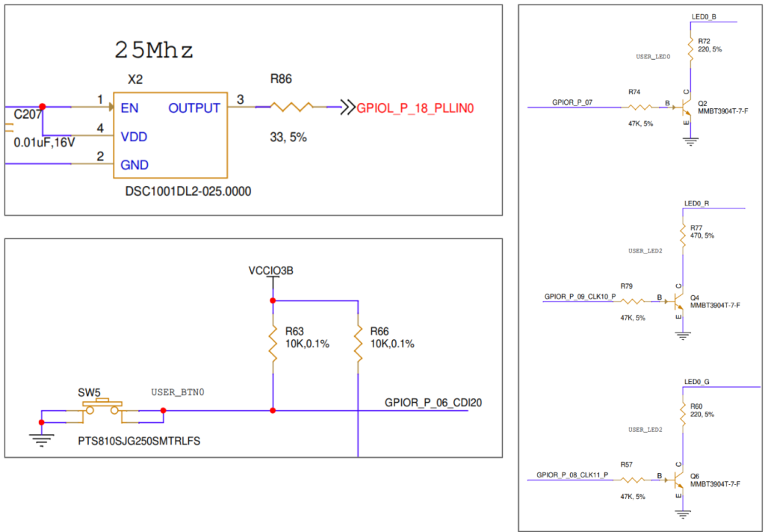Select net label GPIOR_P_07

(x=572, y=102)
